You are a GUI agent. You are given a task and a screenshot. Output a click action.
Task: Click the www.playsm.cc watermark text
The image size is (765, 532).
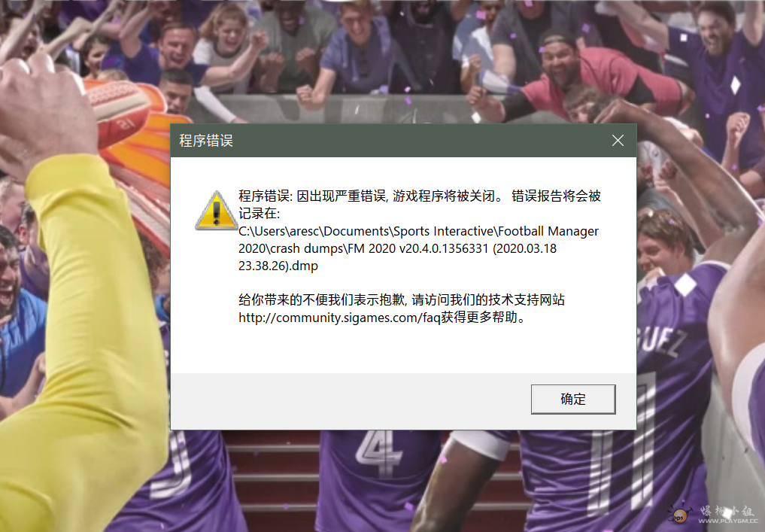tap(728, 521)
